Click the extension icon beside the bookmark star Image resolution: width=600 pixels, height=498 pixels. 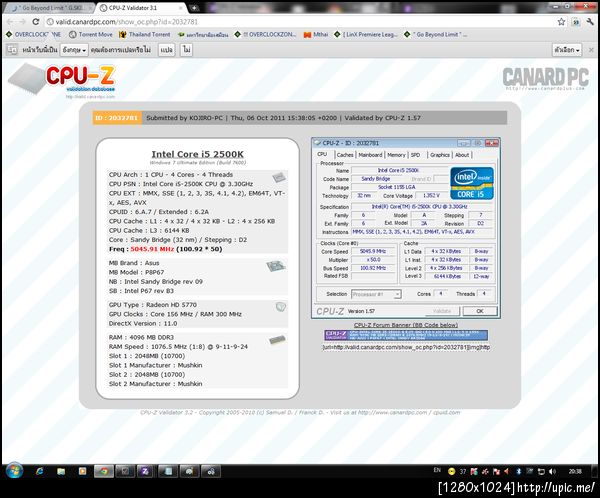click(576, 22)
